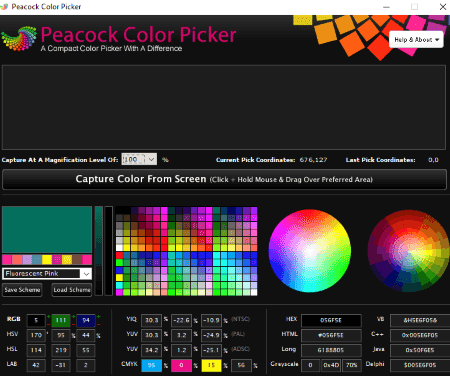Pick a color from the smooth color wheel
Image resolution: width=450 pixels, height=376 pixels.
310,251
